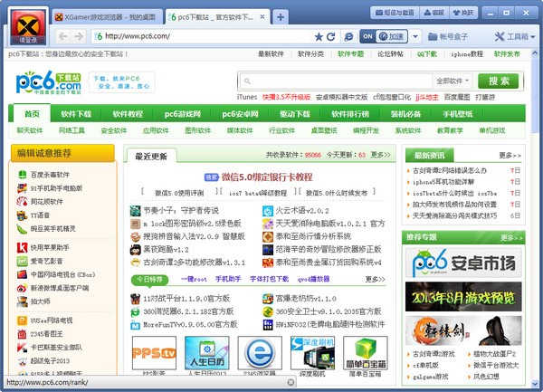Bookmark page with the star icon
Image resolution: width=543 pixels, height=392 pixels.
pyautogui.click(x=319, y=37)
